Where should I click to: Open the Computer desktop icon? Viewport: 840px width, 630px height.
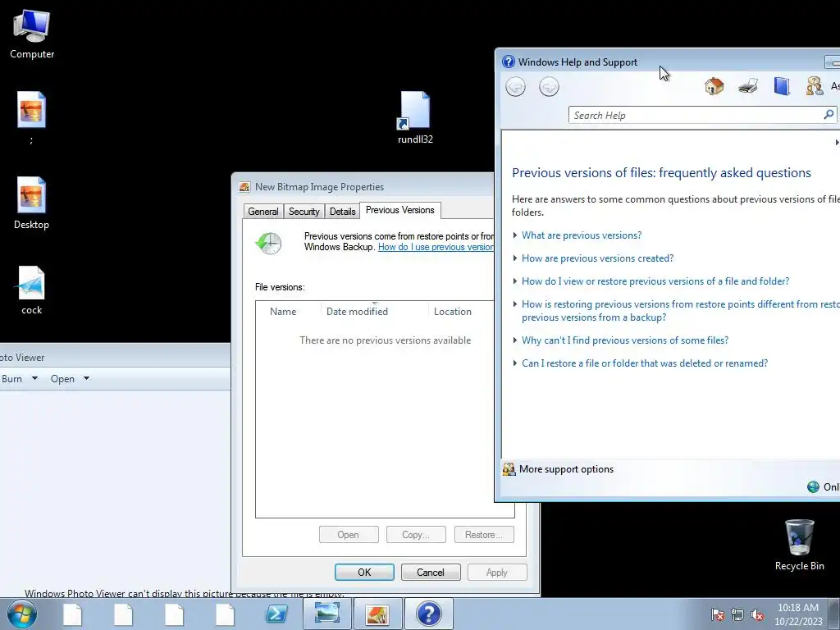point(32,34)
